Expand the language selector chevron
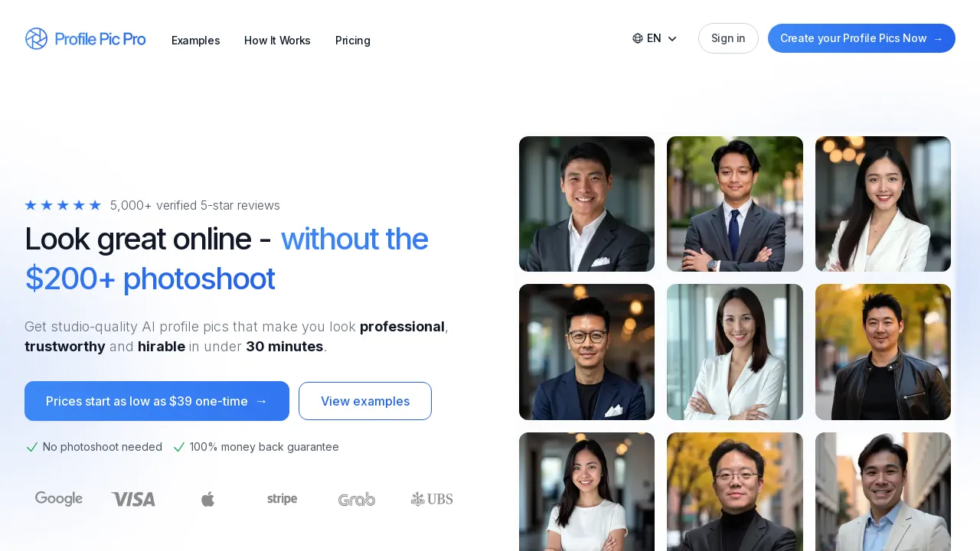Image resolution: width=980 pixels, height=551 pixels. [x=671, y=38]
